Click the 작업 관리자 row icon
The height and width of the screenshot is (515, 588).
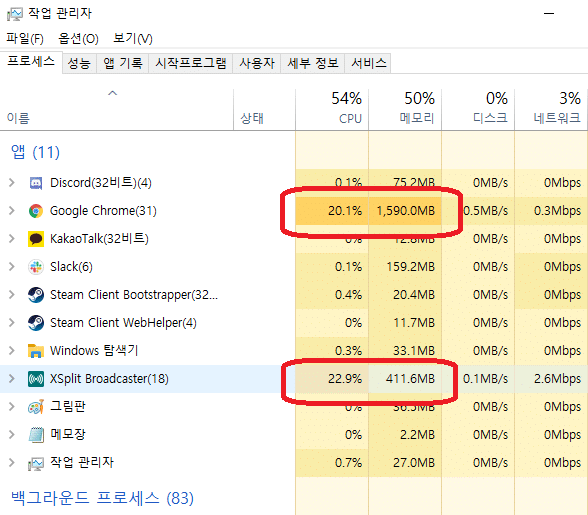click(x=36, y=463)
